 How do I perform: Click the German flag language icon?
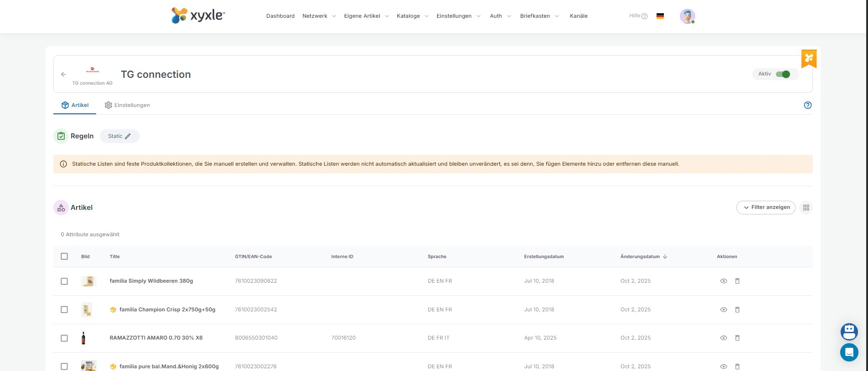coord(660,16)
